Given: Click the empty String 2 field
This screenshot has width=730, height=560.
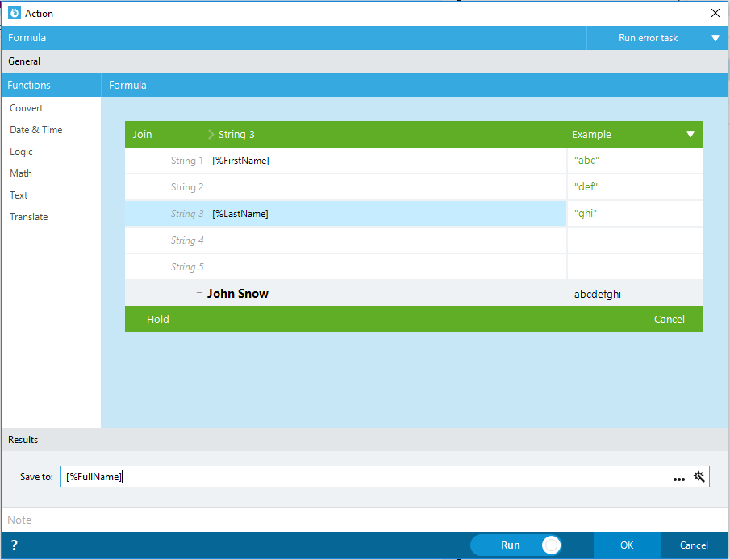Looking at the screenshot, I should point(345,187).
